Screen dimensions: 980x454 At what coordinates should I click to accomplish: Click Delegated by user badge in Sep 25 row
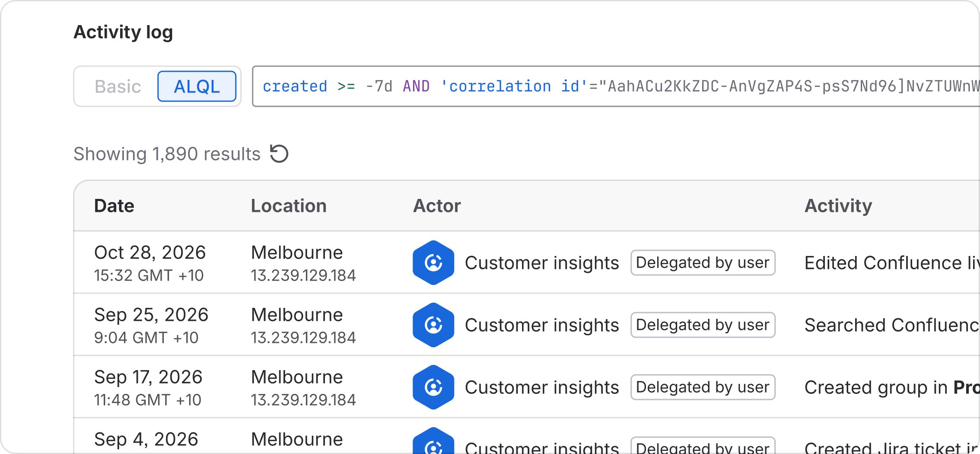703,325
